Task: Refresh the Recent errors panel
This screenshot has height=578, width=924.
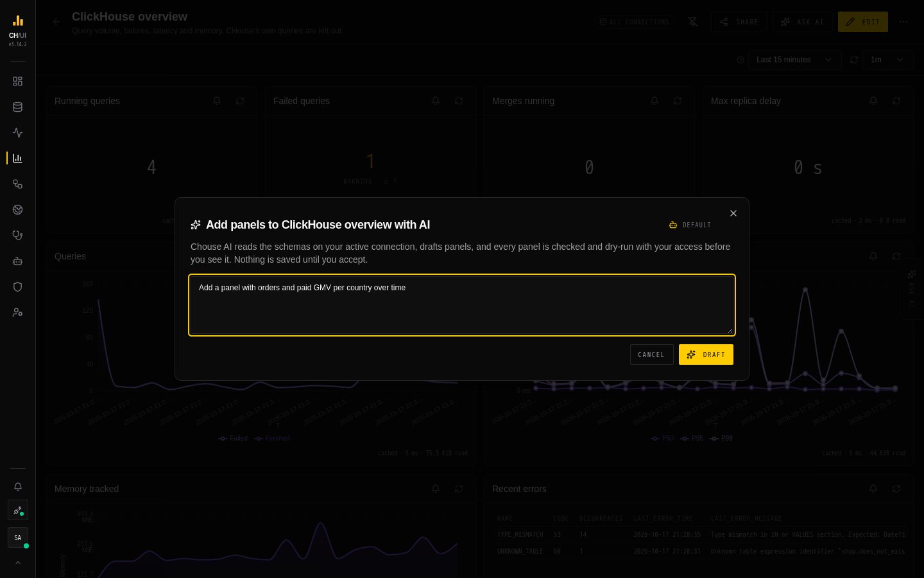Action: (x=896, y=489)
